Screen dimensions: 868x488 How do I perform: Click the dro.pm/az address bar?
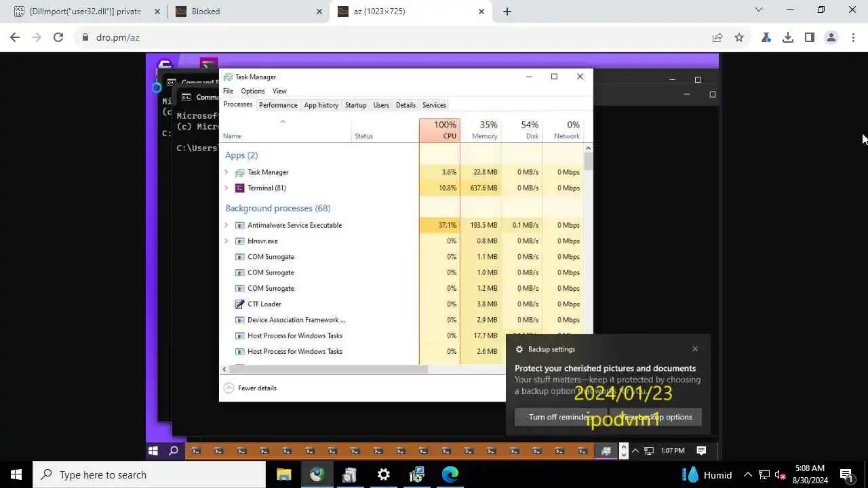(x=393, y=37)
